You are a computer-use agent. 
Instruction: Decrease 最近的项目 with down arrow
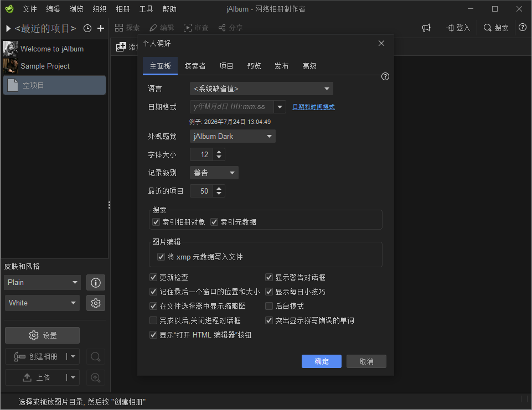(x=219, y=194)
